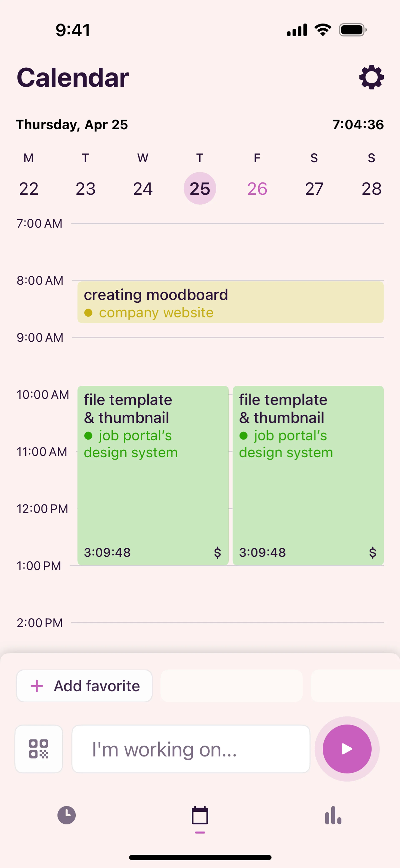Select Sunday 28 in week strip
The height and width of the screenshot is (868, 400).
click(x=371, y=188)
